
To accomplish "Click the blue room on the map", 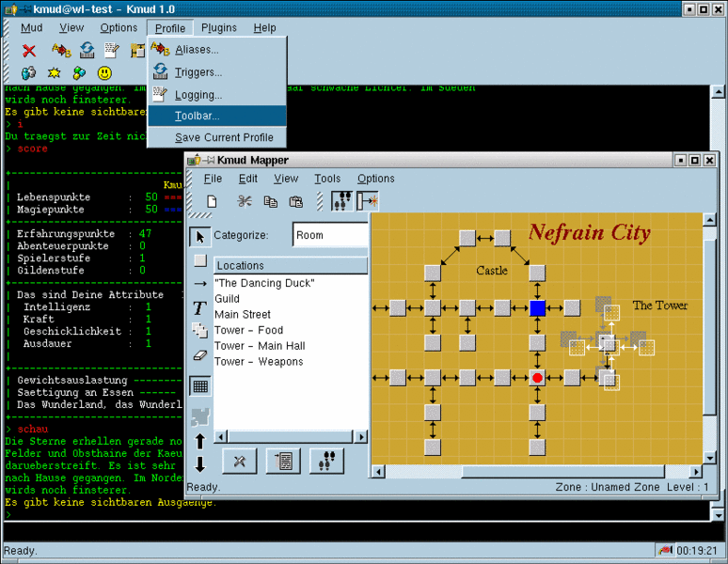I will [537, 308].
